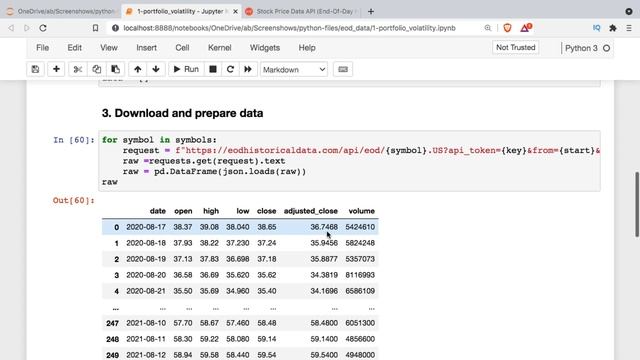Save notebook with the floppy disk icon
The image size is (640, 360).
36,69
